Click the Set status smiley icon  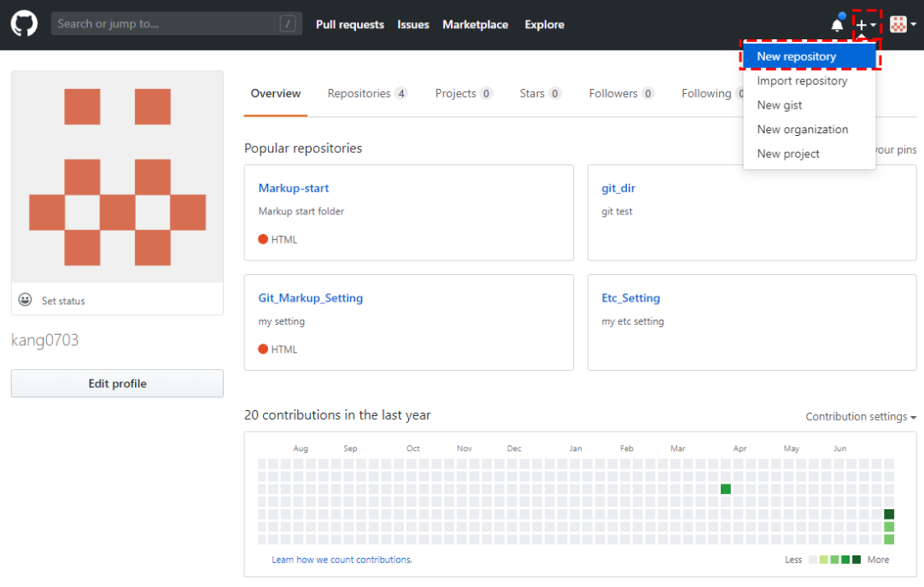[x=25, y=300]
